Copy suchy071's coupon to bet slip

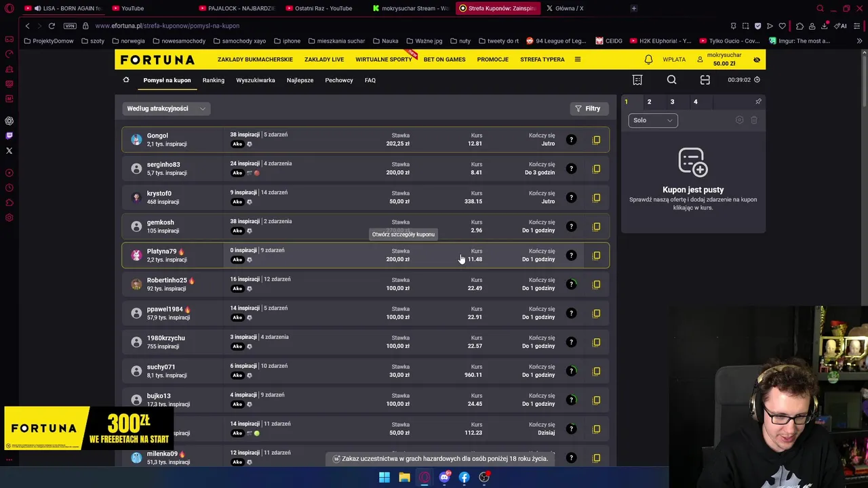tap(597, 371)
